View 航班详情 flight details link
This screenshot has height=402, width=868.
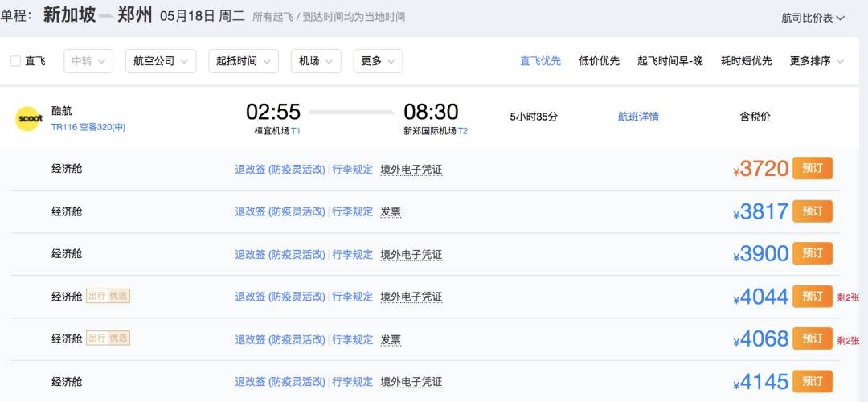(x=638, y=117)
